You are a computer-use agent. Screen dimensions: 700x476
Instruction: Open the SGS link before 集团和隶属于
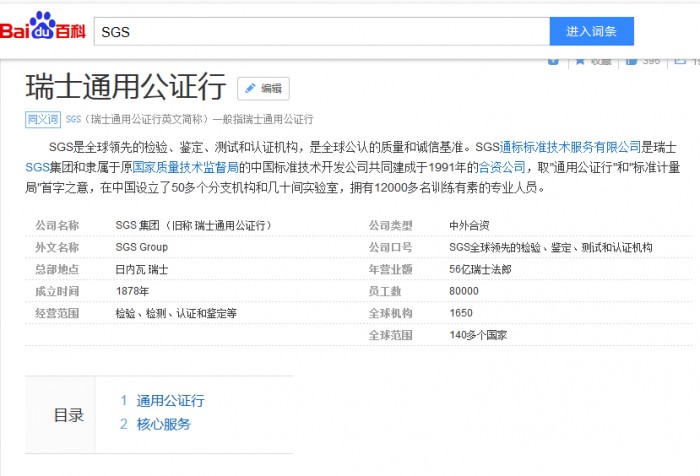pyautogui.click(x=37, y=167)
